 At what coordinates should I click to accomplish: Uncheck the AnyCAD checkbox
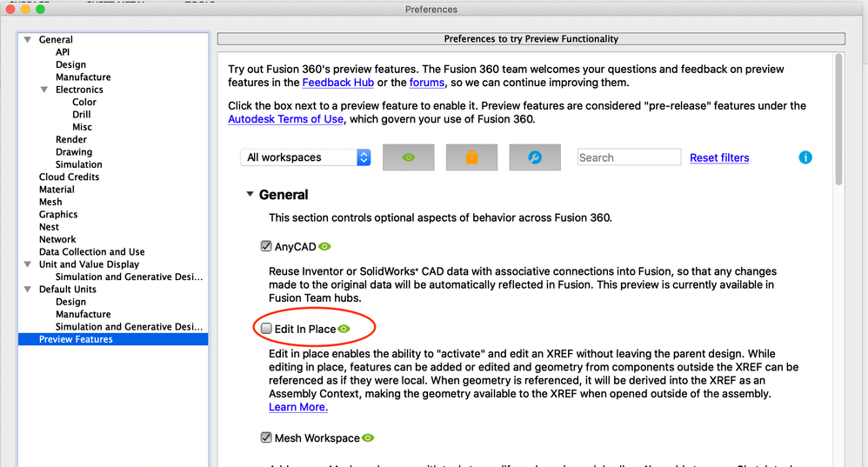[266, 246]
